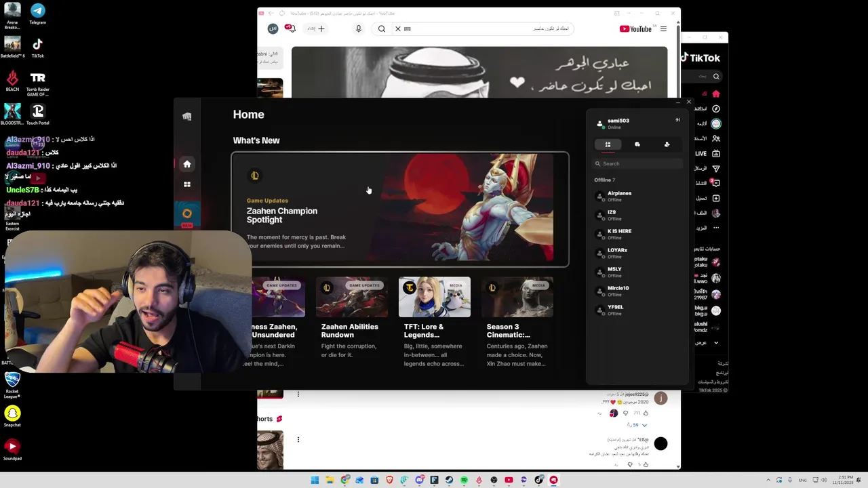Open Steam from the taskbar
The image size is (868, 488).
pos(449,480)
